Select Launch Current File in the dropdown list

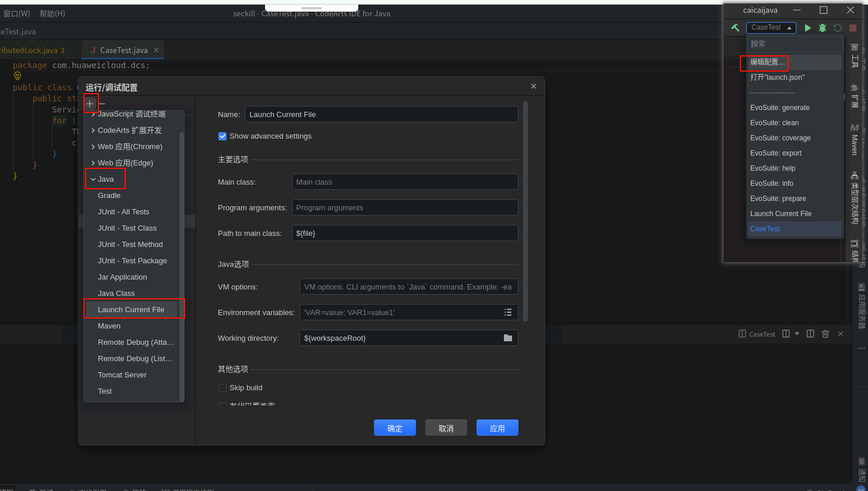pos(795,214)
